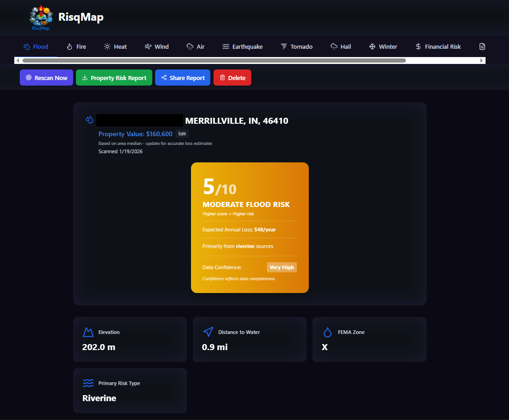This screenshot has height=420, width=509.
Task: Edit the property value
Action: click(182, 134)
